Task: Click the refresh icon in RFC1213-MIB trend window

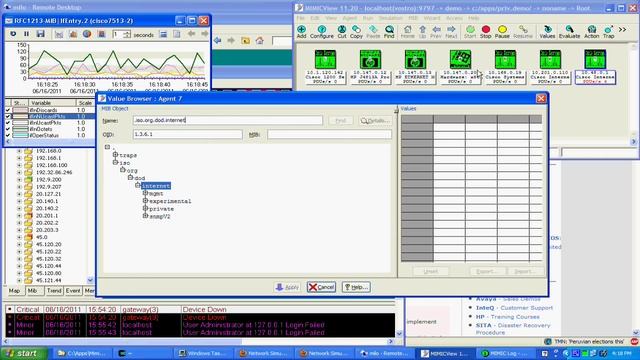Action: click(13, 34)
